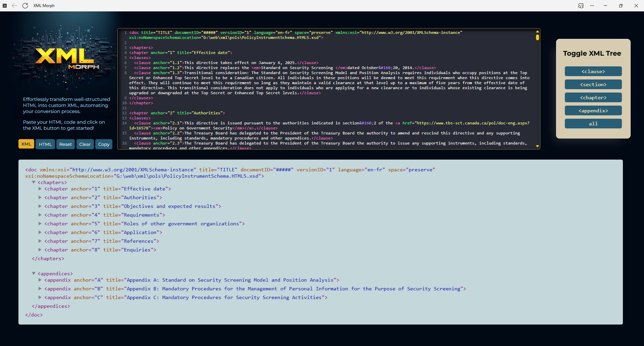
Task: Collapse the <chapters> tree node
Action: coord(34,182)
